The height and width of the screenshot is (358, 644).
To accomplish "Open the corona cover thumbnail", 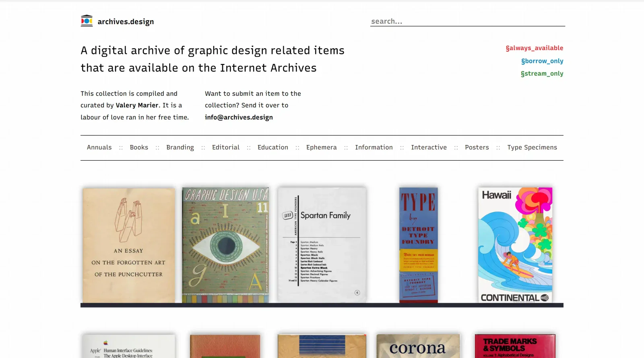I will (418, 346).
